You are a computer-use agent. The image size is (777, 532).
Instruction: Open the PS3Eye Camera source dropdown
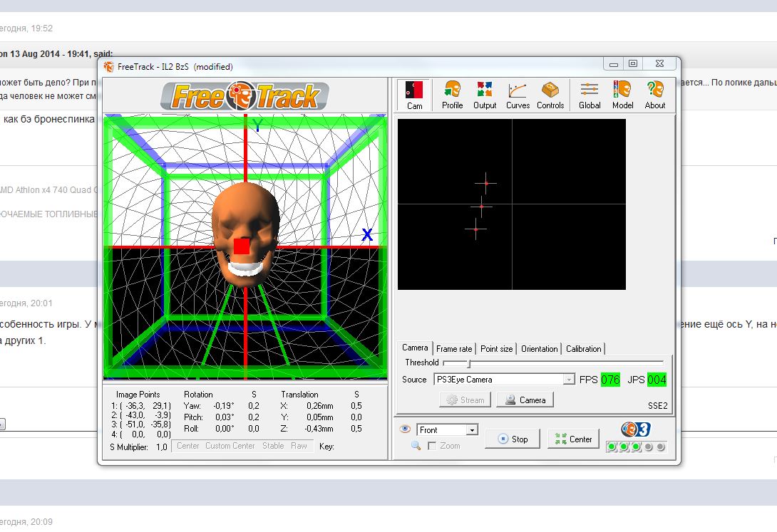(569, 380)
